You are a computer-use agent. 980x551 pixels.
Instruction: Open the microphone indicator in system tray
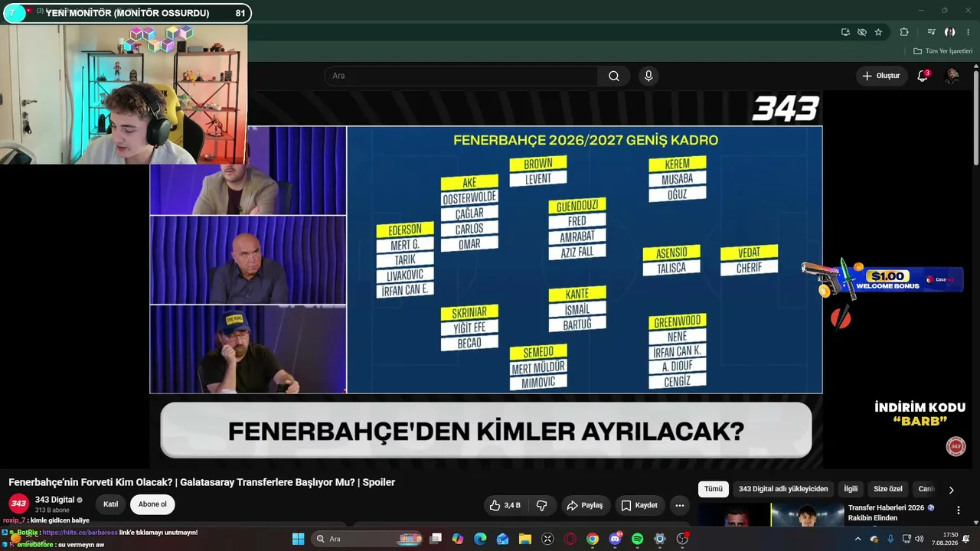click(x=890, y=539)
